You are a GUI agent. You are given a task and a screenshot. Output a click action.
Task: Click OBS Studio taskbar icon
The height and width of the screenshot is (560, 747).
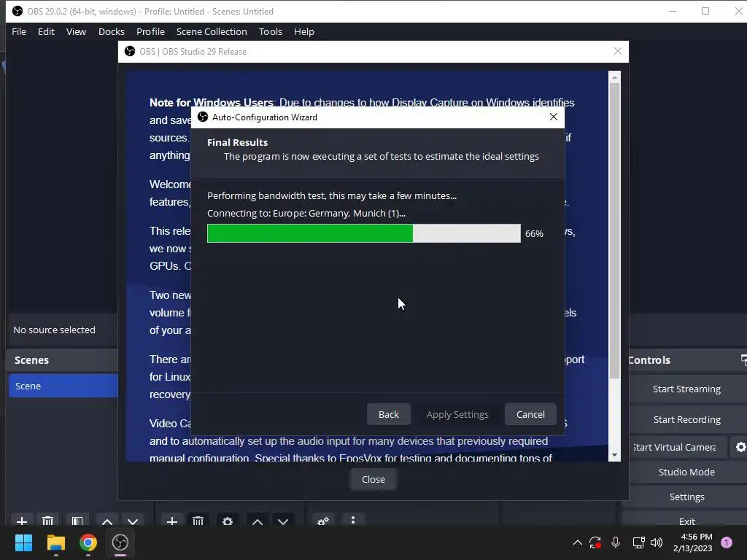tap(120, 542)
